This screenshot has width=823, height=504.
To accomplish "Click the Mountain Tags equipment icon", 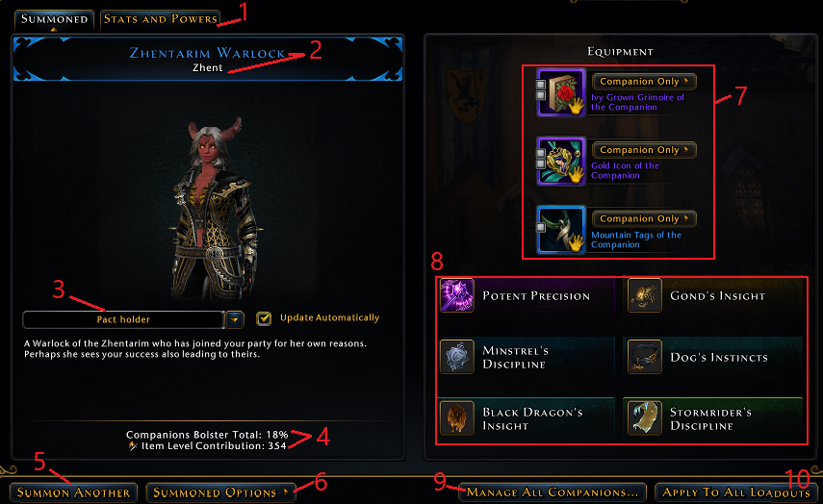I will click(560, 230).
